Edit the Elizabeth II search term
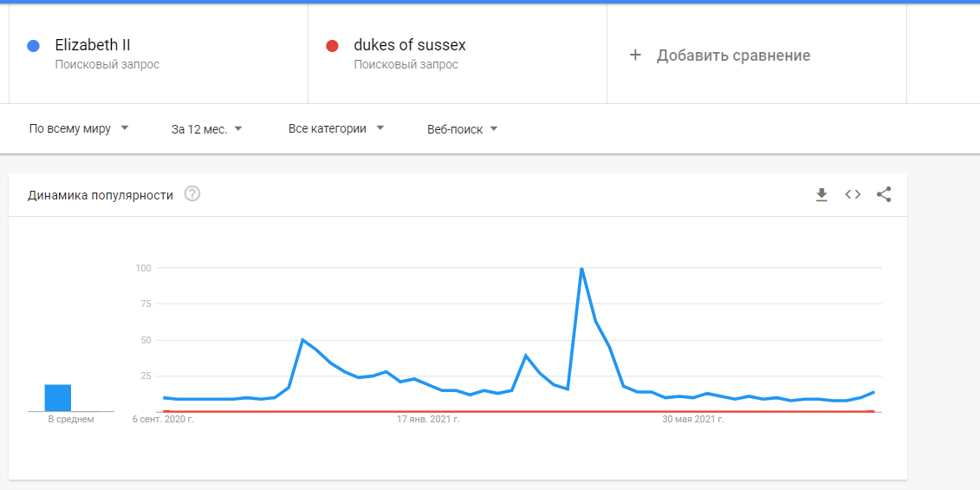Screen dimensions: 980x490 point(93,45)
